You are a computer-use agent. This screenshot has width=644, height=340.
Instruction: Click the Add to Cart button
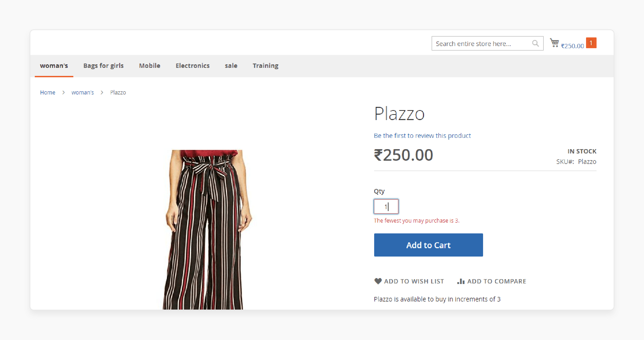[428, 245]
